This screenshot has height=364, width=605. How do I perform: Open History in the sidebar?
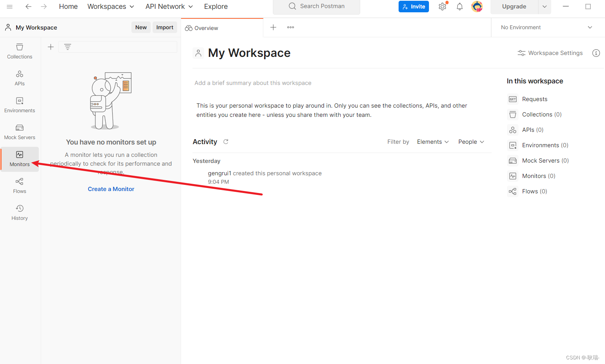point(20,213)
